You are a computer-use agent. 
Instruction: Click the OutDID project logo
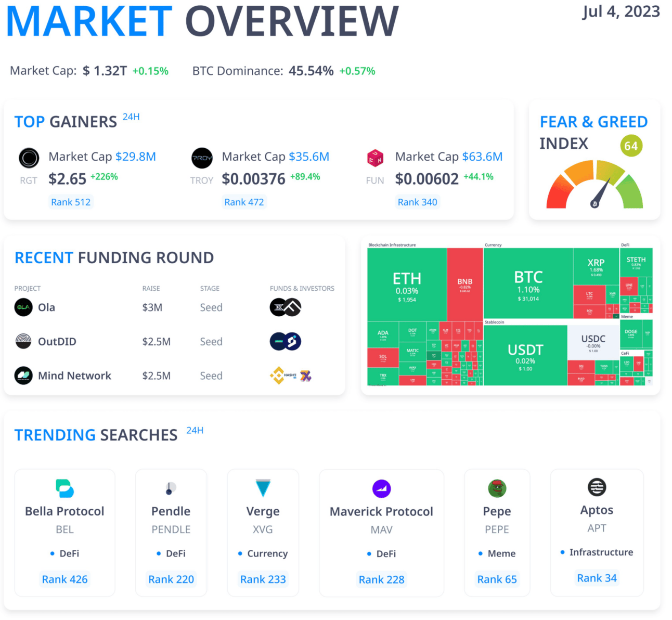pyautogui.click(x=23, y=341)
